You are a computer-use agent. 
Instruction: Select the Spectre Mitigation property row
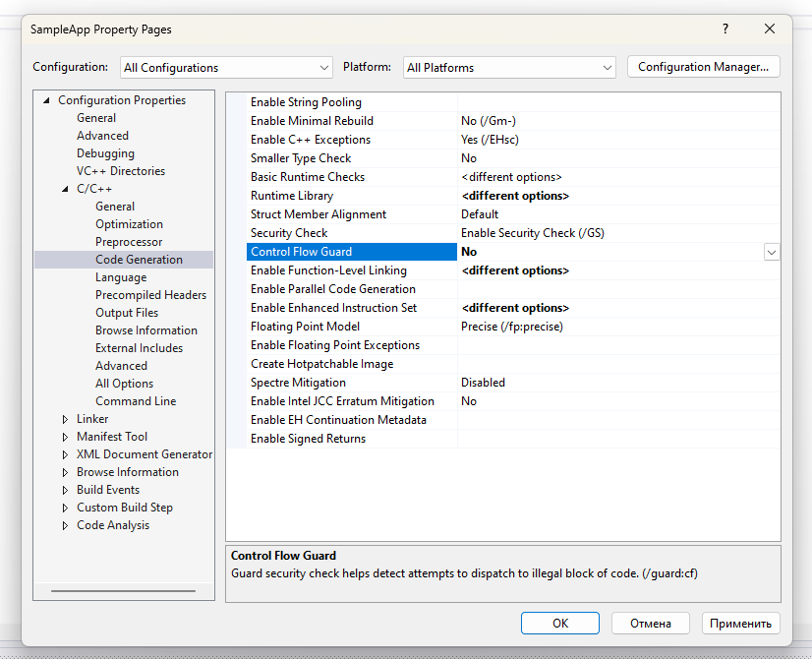point(298,383)
